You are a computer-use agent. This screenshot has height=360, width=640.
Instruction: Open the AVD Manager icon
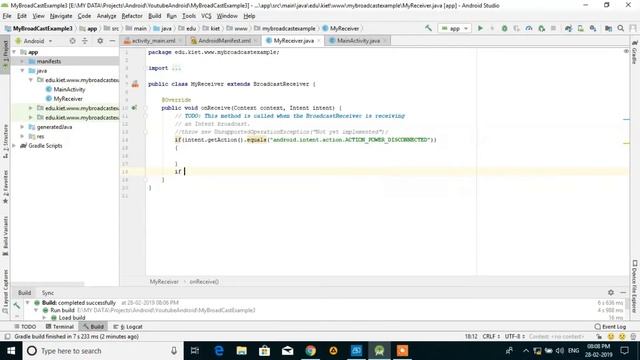click(580, 28)
